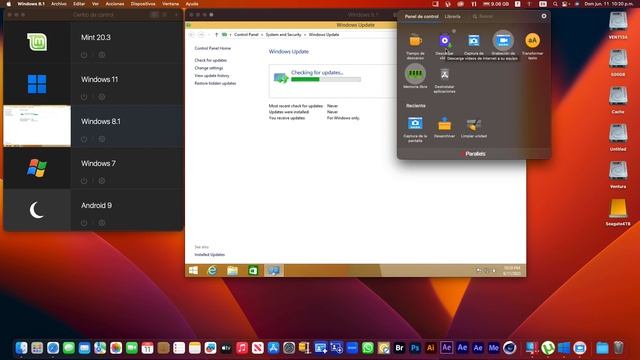
Task: Open the Memoria libre tool
Action: 415,74
